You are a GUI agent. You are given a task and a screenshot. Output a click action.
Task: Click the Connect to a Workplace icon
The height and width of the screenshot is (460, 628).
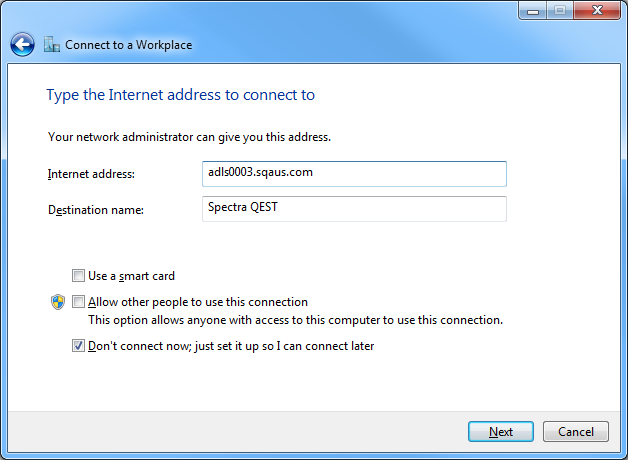(52, 44)
